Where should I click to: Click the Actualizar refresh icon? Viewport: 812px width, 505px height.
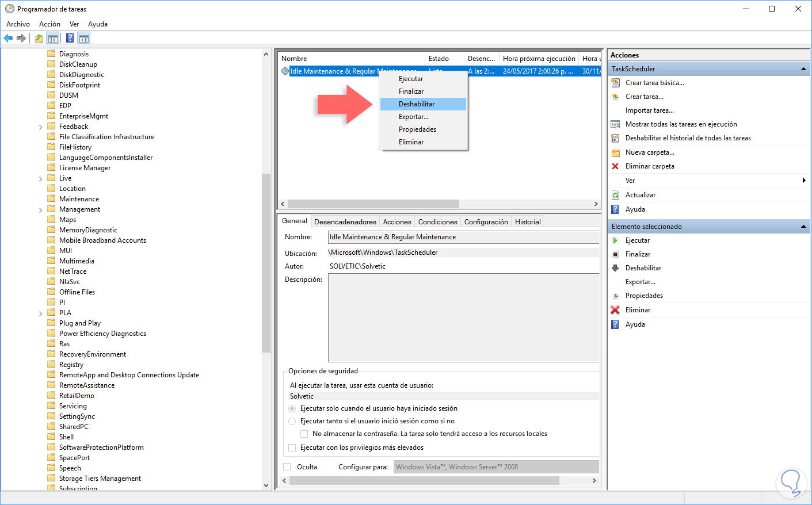click(615, 195)
